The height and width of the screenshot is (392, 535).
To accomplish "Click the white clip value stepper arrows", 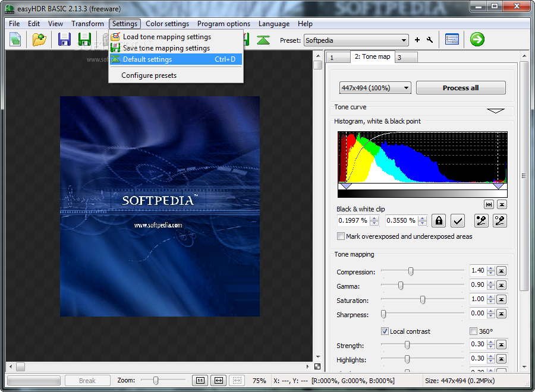I will [423, 221].
